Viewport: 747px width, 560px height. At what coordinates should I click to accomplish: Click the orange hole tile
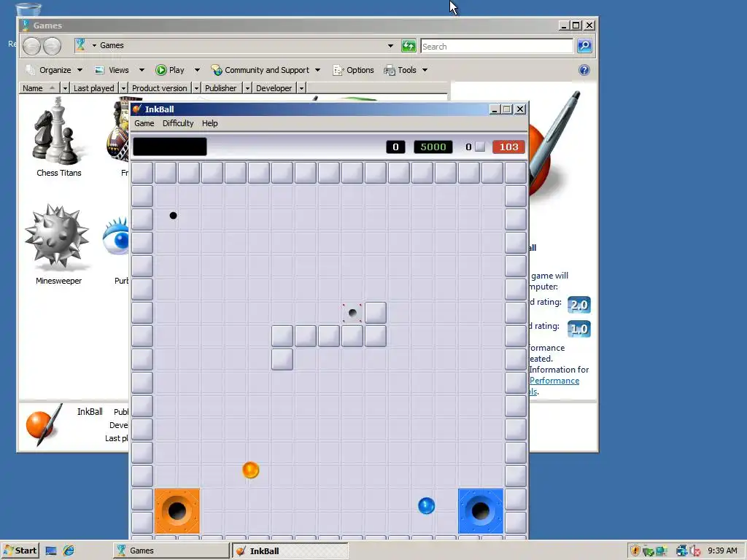(x=177, y=511)
